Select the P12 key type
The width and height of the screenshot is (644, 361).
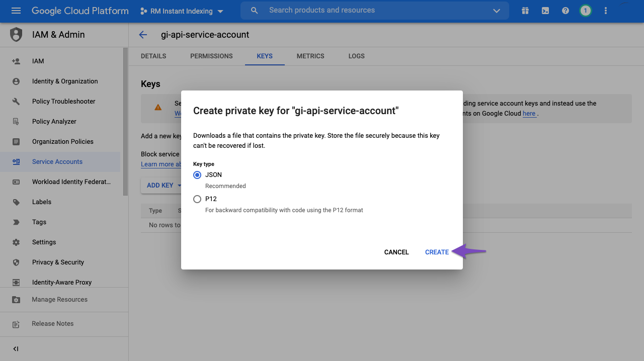click(x=197, y=199)
